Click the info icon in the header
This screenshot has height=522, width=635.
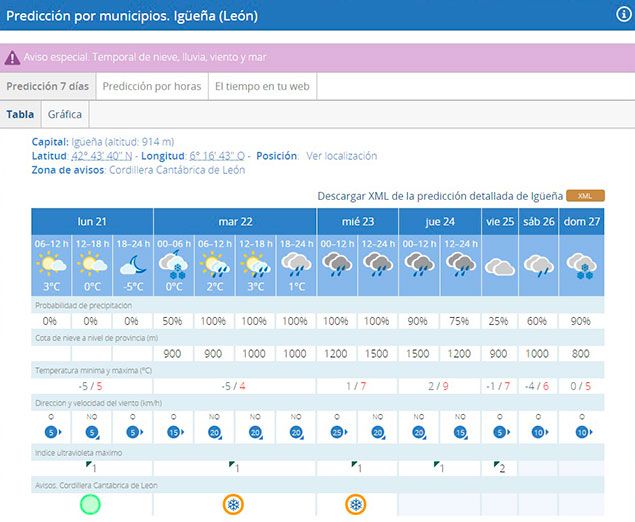click(623, 14)
